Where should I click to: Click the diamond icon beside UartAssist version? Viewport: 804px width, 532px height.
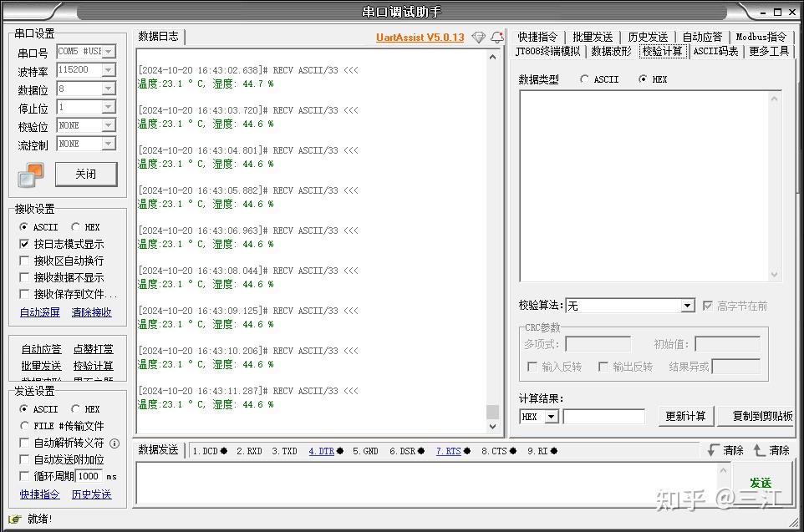click(x=478, y=38)
